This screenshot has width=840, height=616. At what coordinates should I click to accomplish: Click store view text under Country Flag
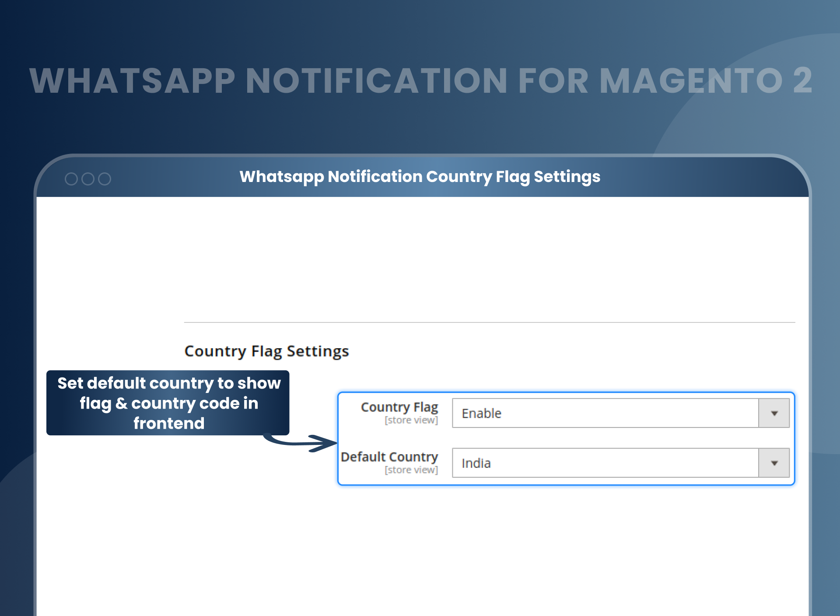(x=411, y=420)
